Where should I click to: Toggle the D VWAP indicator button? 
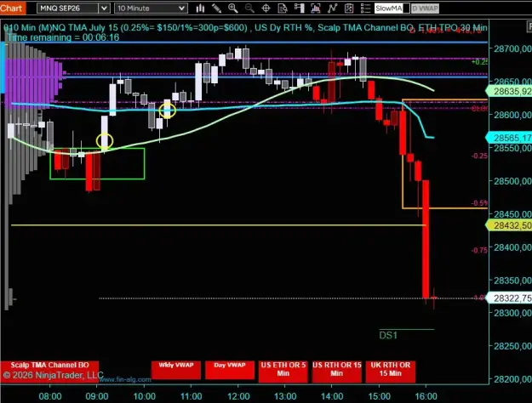coord(425,9)
